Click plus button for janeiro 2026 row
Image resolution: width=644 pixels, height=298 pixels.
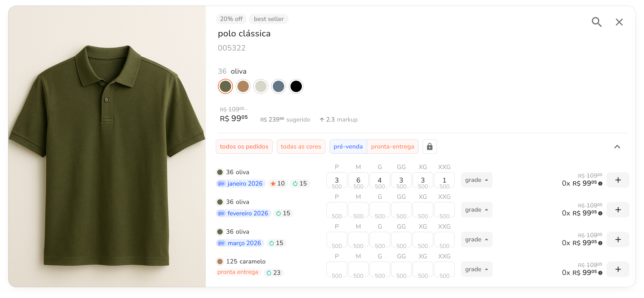tap(618, 180)
